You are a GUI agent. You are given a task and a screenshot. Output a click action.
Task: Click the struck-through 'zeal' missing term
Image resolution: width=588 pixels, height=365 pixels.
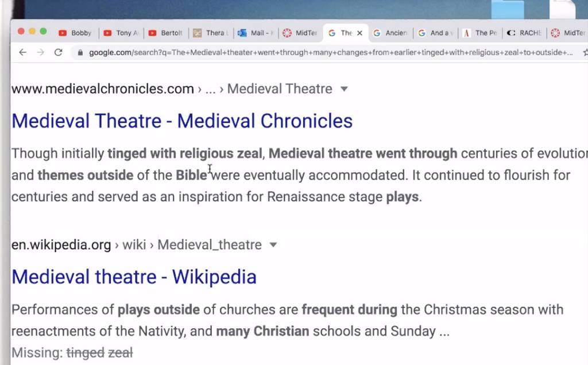[121, 352]
